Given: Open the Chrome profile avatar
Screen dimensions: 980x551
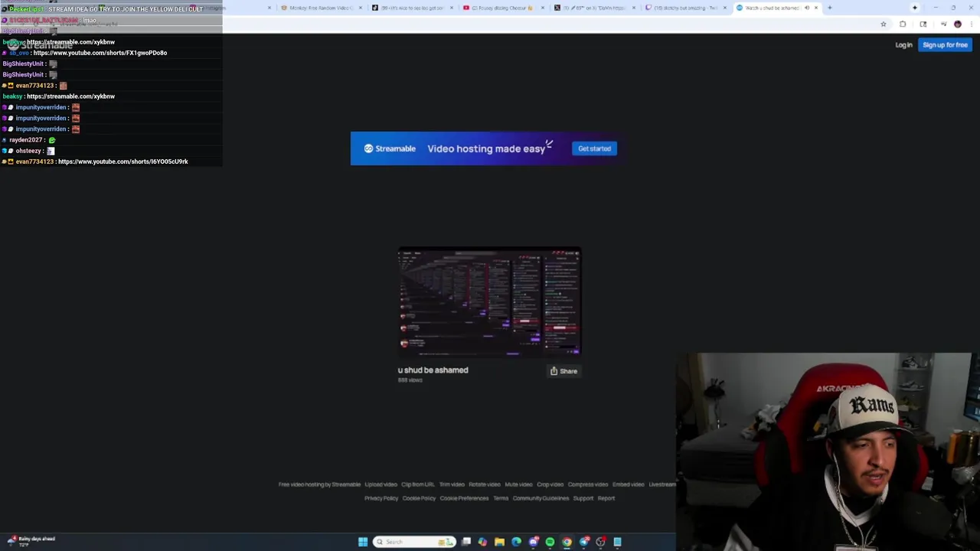Looking at the screenshot, I should [957, 24].
